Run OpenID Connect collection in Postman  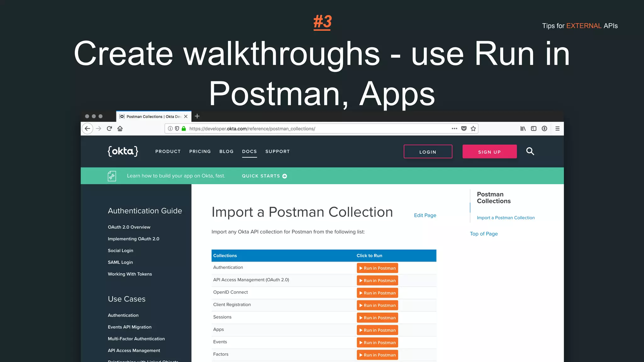[x=377, y=293]
